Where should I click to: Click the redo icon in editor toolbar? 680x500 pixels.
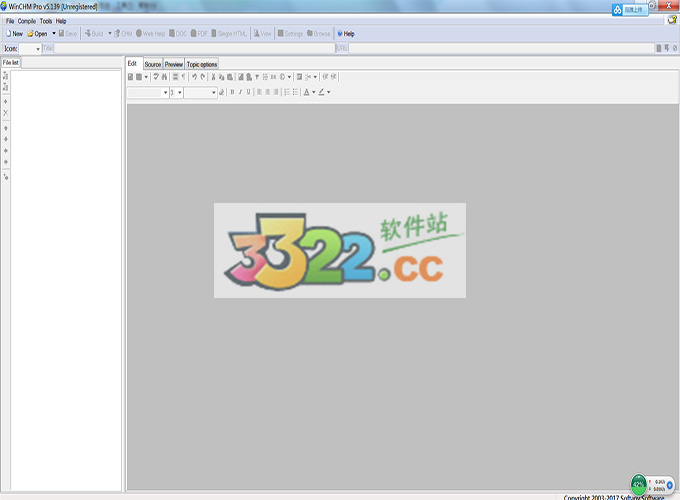click(203, 77)
